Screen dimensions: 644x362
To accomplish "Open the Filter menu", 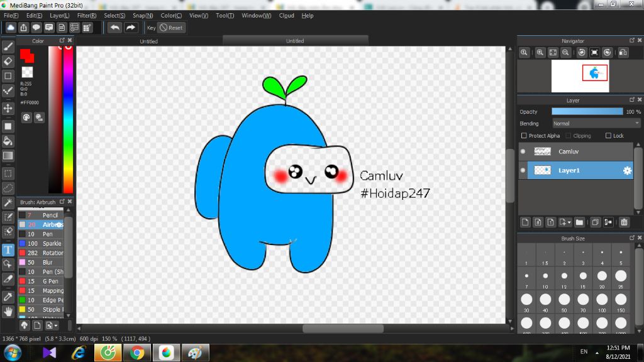I will point(87,16).
